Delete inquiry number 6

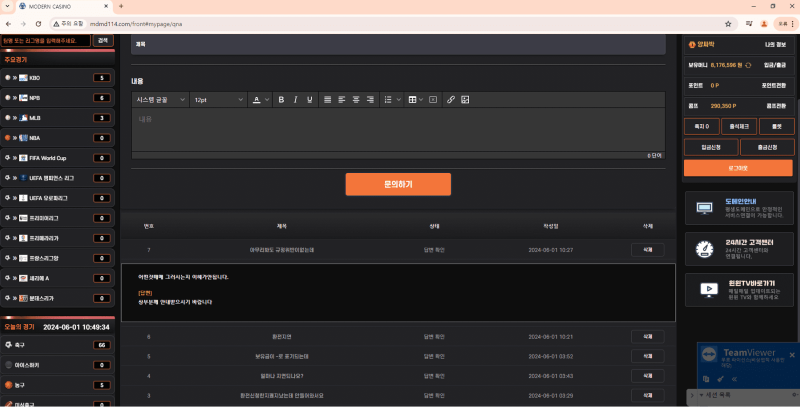point(647,337)
